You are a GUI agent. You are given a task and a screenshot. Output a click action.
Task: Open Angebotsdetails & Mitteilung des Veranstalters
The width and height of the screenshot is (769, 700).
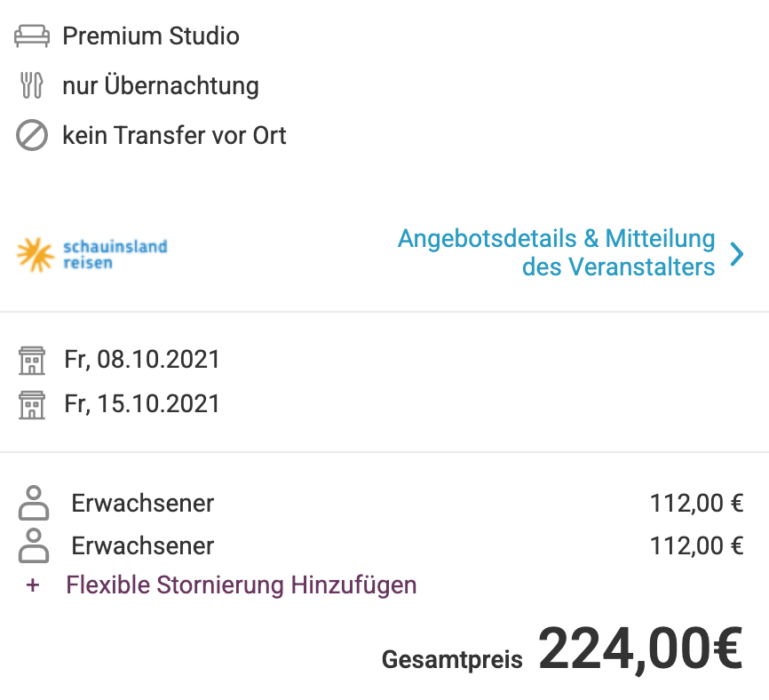pyautogui.click(x=557, y=253)
